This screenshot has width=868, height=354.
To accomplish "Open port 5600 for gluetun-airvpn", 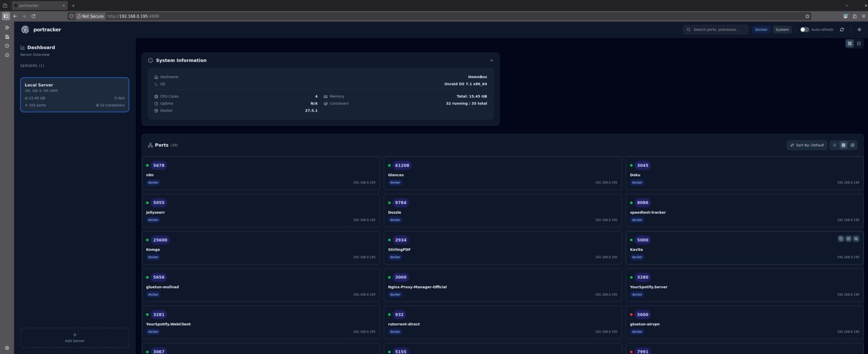I will [642, 315].
